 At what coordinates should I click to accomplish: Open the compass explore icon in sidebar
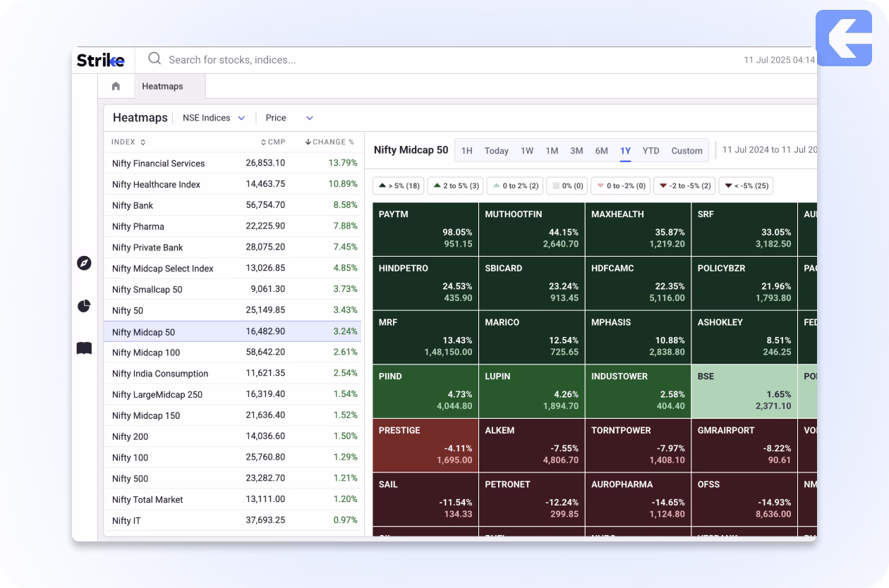click(x=84, y=263)
